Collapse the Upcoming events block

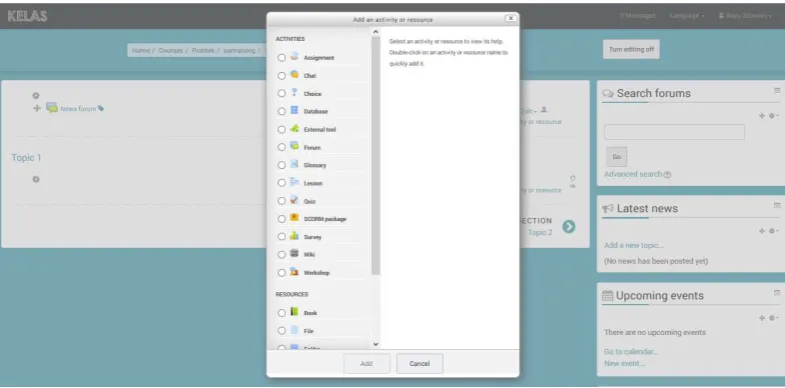[777, 292]
